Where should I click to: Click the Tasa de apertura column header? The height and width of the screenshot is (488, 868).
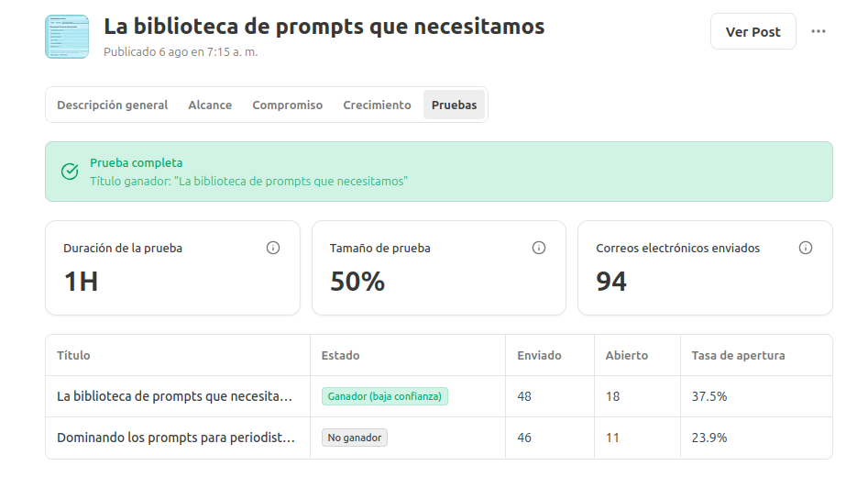pyautogui.click(x=738, y=355)
